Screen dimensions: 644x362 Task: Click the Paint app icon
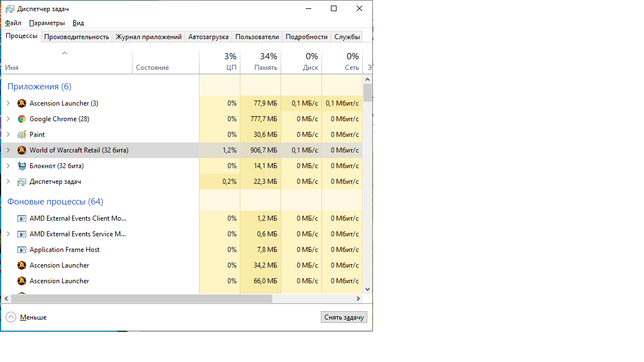[22, 135]
